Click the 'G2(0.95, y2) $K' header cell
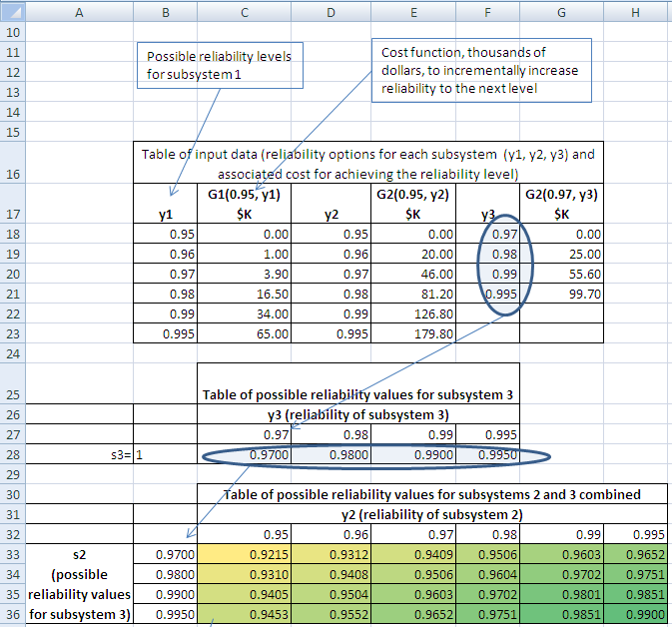The width and height of the screenshot is (672, 627). pyautogui.click(x=413, y=204)
